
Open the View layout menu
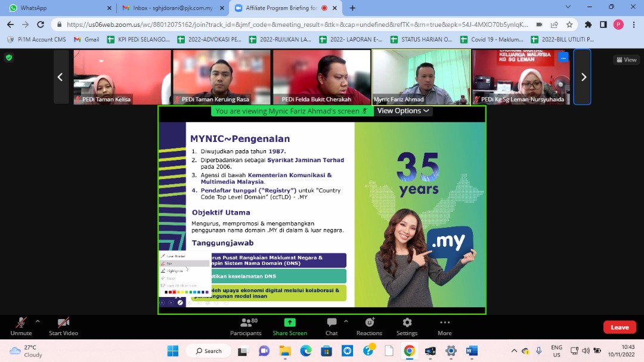627,60
